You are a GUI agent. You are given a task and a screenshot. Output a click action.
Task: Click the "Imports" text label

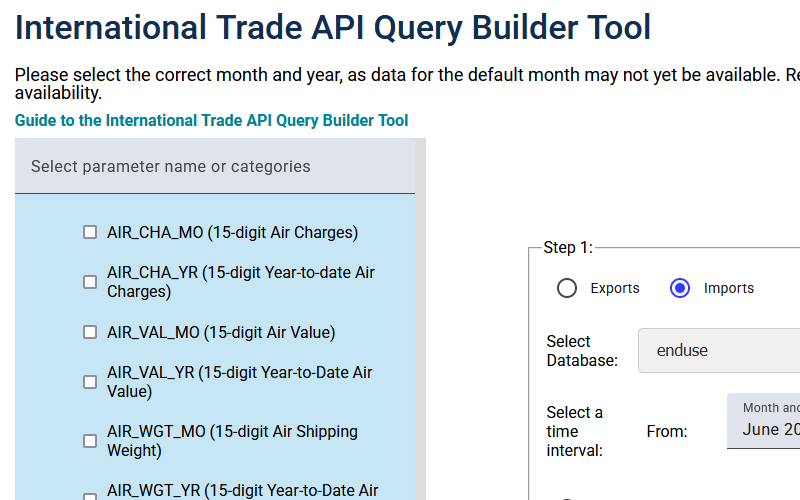click(729, 288)
